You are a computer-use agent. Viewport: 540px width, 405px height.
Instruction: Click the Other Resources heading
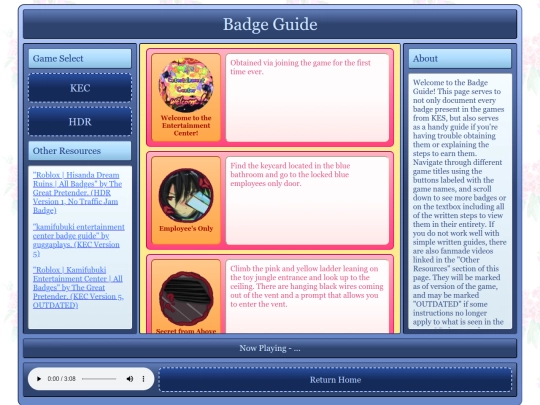coord(80,151)
